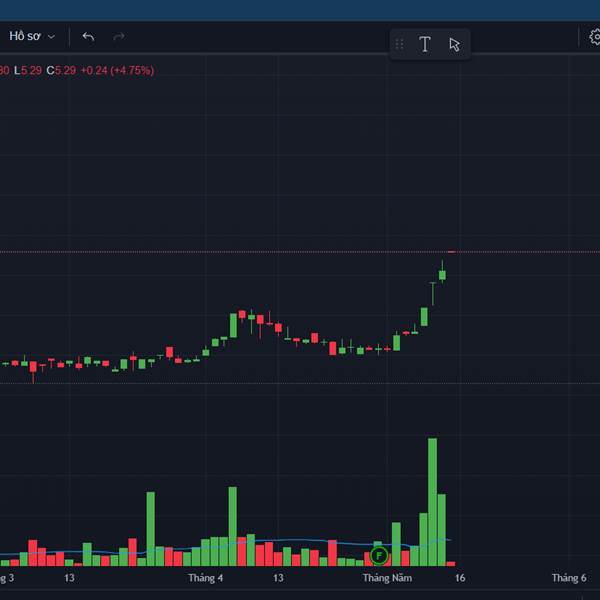Screen dimensions: 600x600
Task: Open the Hồ sơ dropdown menu
Action: coord(32,36)
